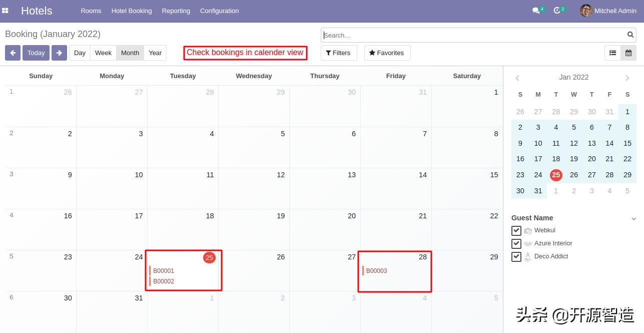Go to next period arrow button
The width and height of the screenshot is (644, 333).
click(59, 53)
